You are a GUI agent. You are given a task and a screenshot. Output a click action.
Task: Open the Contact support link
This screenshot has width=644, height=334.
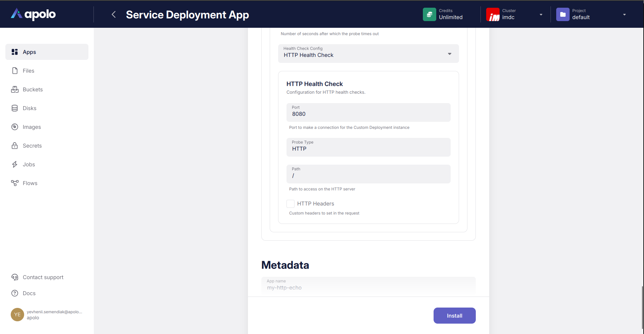point(43,277)
